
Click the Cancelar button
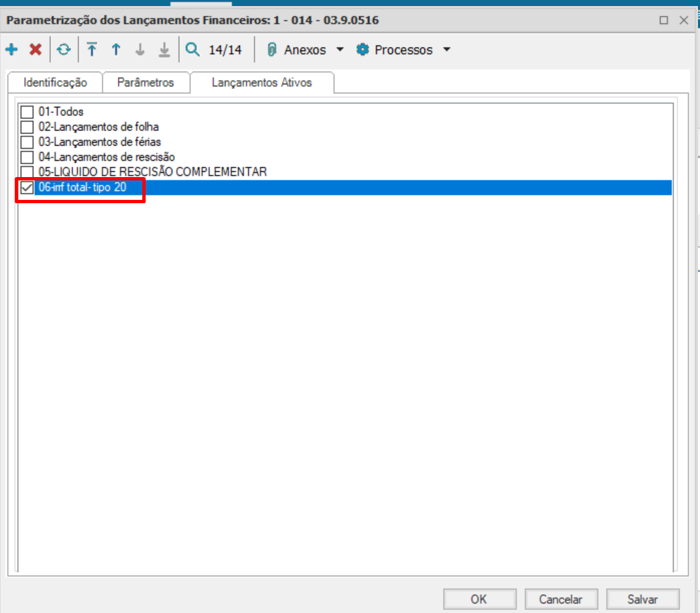tap(560, 599)
